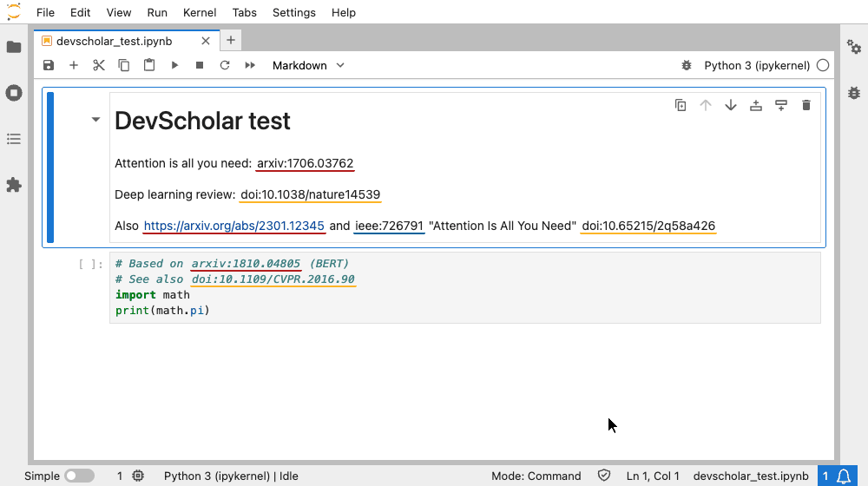Click the doi:10.1038/nature14539 citation link
Viewport: 868px width, 486px height.
(x=310, y=195)
